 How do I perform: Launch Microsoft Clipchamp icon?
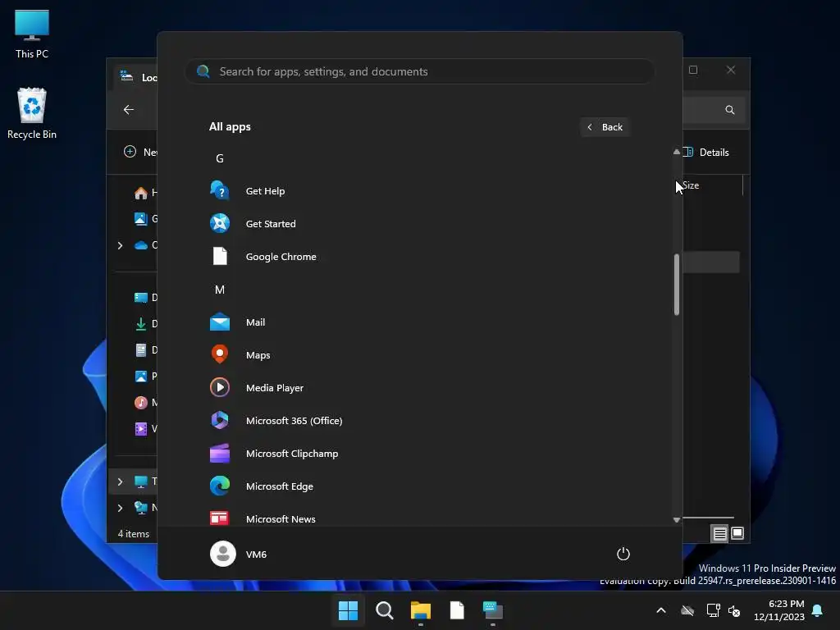click(x=220, y=453)
